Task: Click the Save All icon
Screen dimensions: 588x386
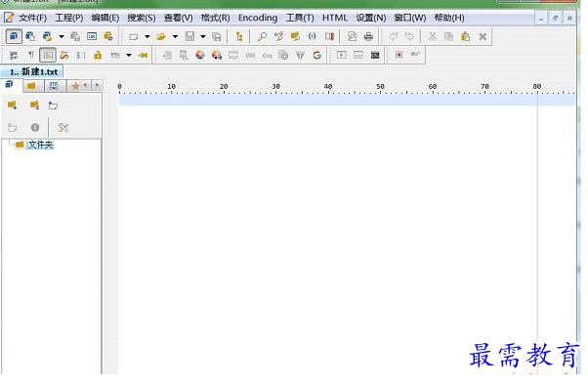Action: tap(217, 37)
